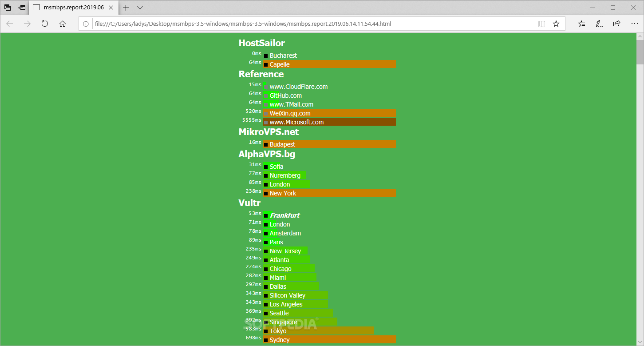
Task: Click the AlphaVPS.bg heading
Action: [x=267, y=154]
